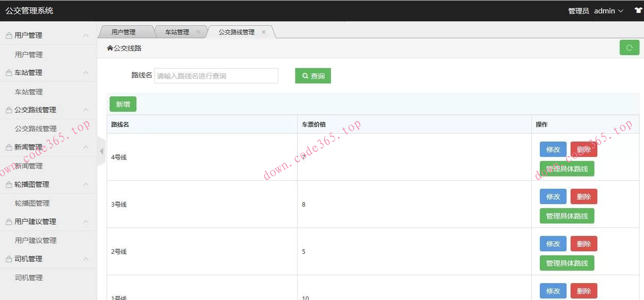Click 管理具体路线 for 3号线

click(x=567, y=216)
